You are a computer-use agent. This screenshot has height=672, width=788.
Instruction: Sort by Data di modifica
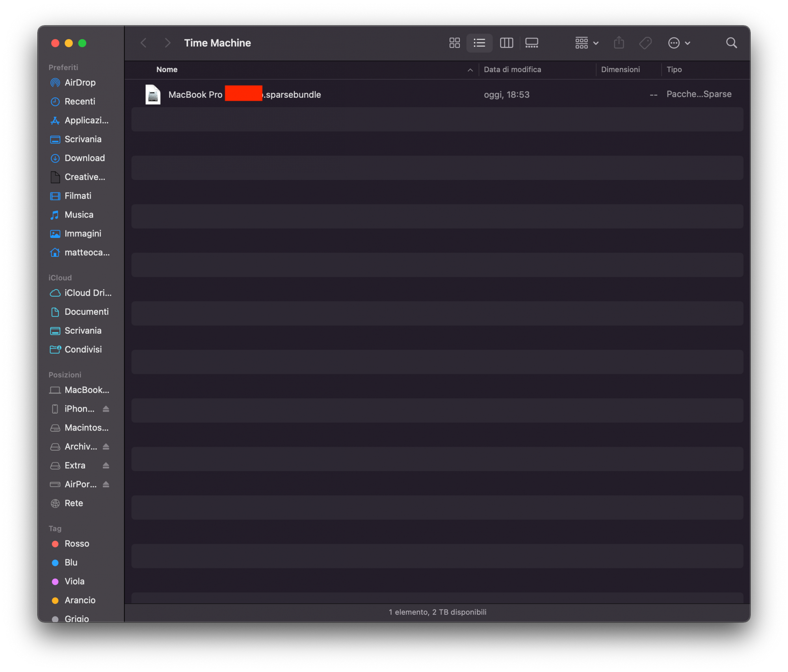click(512, 70)
